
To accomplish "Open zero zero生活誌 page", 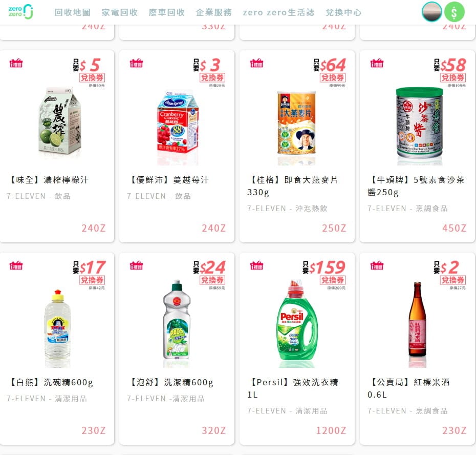I will pyautogui.click(x=278, y=12).
